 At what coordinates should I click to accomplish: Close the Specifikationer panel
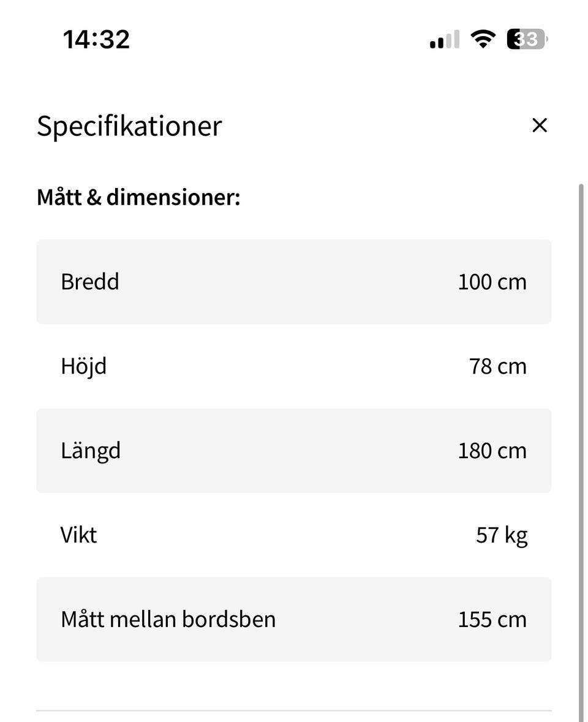click(x=539, y=126)
